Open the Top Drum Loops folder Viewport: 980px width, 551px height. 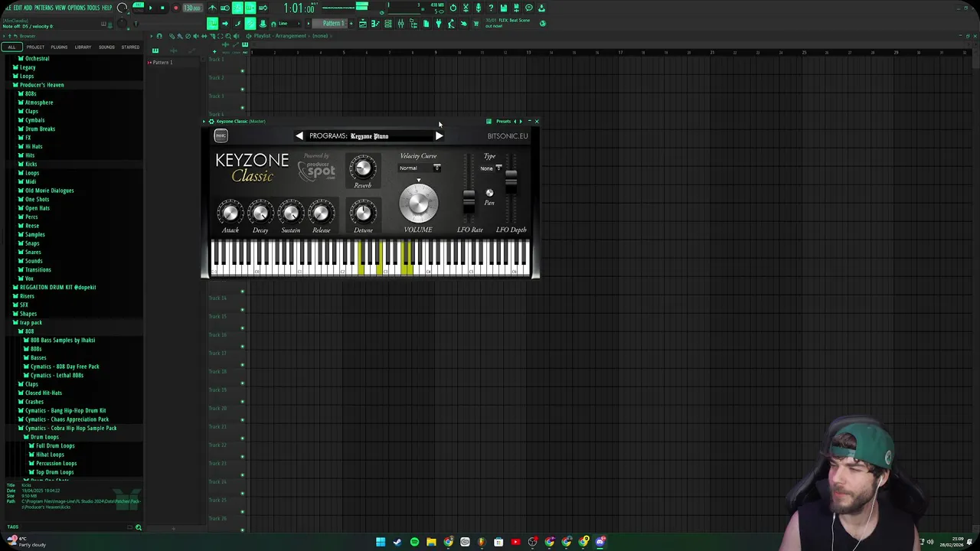(54, 472)
